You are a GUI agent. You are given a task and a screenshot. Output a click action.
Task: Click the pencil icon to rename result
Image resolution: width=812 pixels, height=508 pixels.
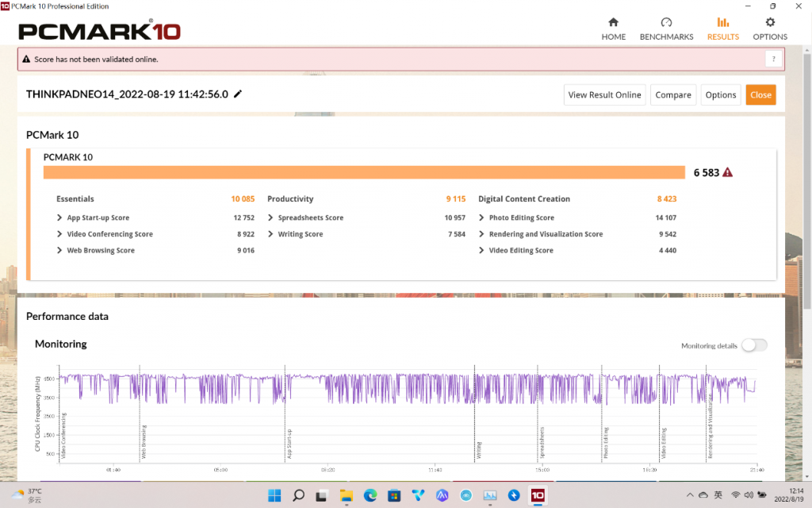click(238, 94)
